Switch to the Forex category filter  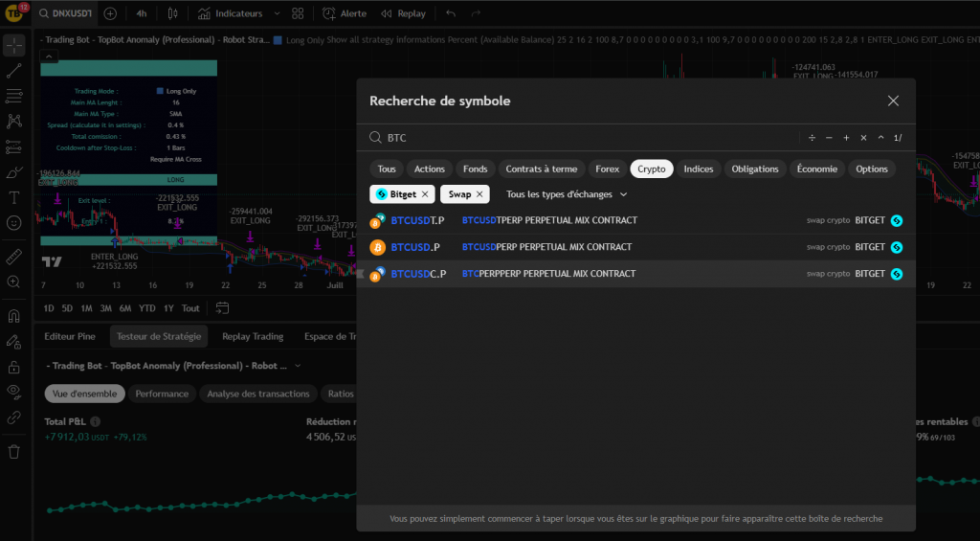coord(607,169)
